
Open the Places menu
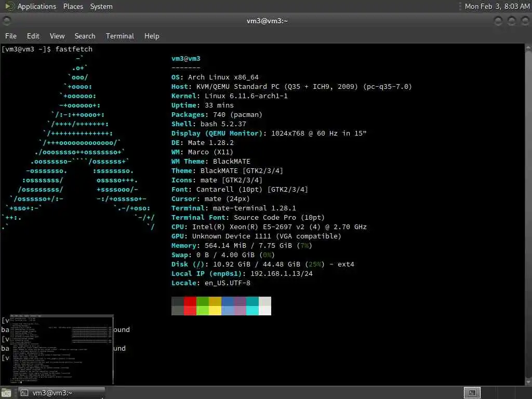(x=73, y=6)
